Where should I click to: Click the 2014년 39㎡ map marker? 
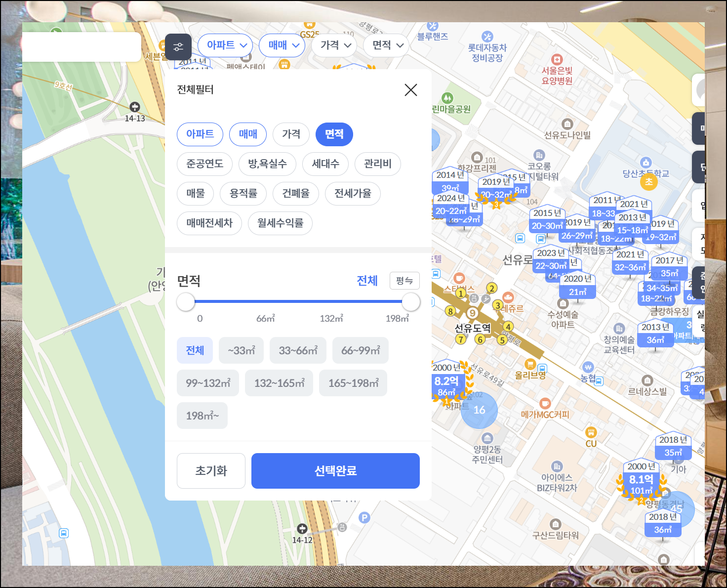[x=450, y=181]
